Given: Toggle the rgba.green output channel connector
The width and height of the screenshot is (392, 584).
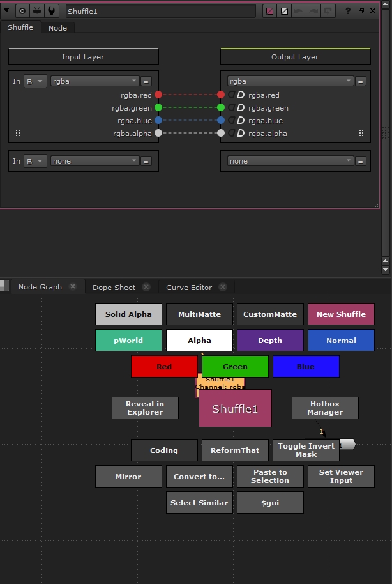Looking at the screenshot, I should [221, 107].
